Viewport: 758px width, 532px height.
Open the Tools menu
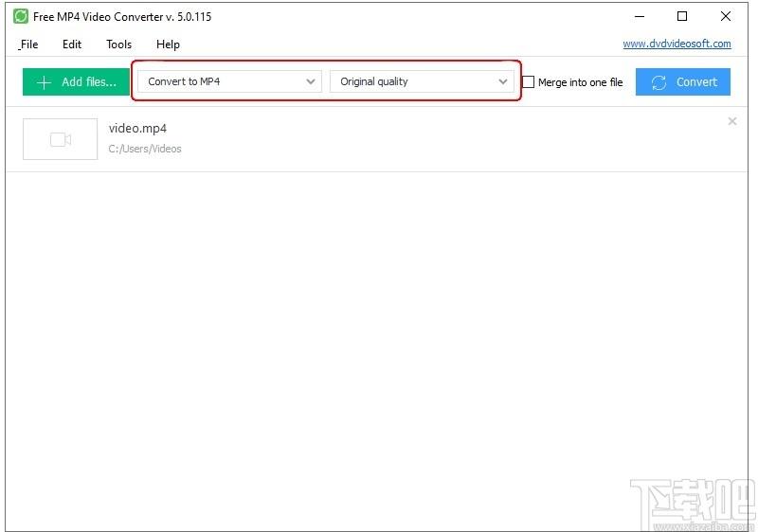coord(119,44)
